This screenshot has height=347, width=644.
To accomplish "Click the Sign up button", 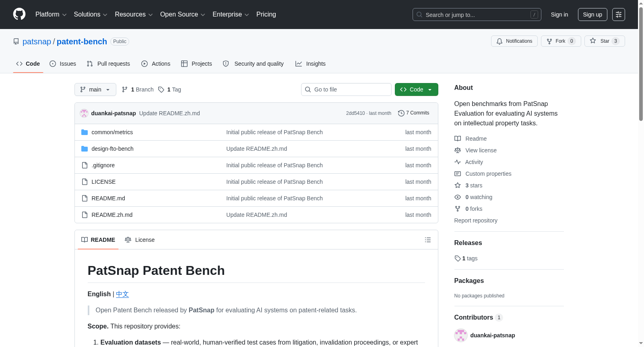I will pos(592,15).
